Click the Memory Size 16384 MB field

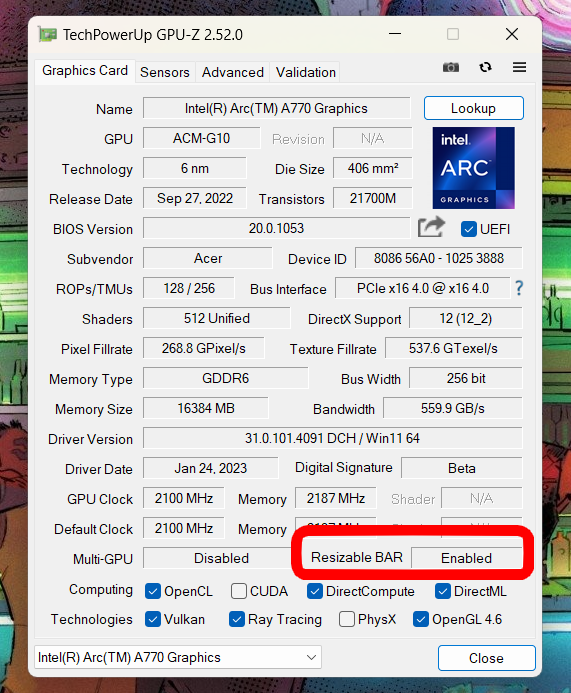pyautogui.click(x=206, y=408)
